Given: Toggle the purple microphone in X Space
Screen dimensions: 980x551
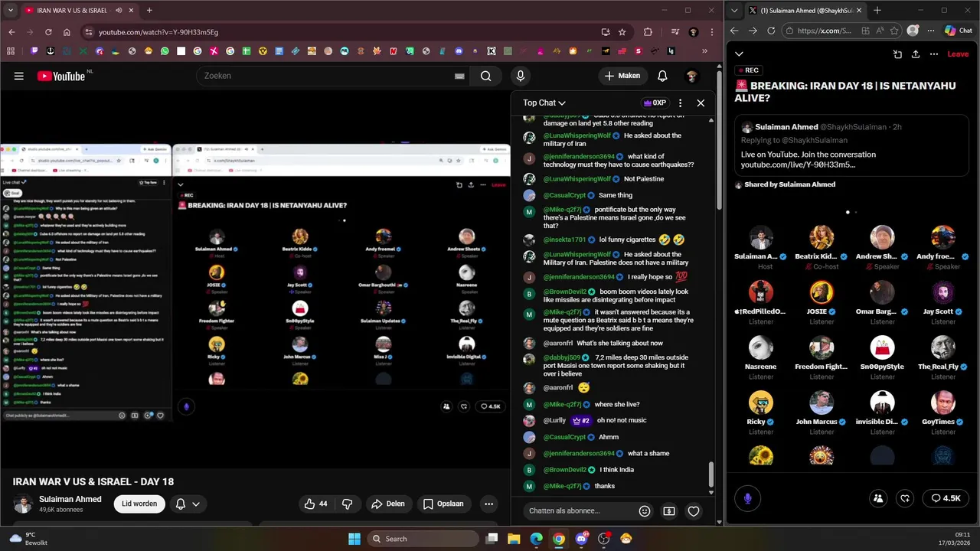Looking at the screenshot, I should tap(748, 498).
